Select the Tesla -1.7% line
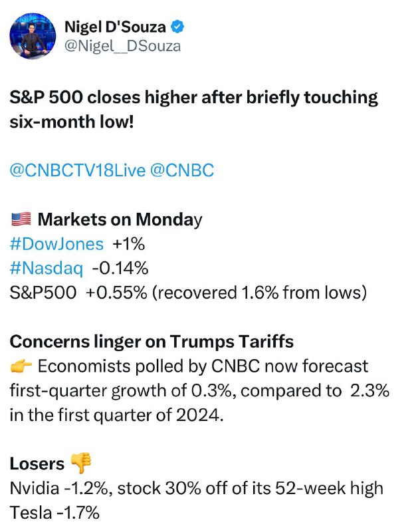This screenshot has height=532, width=412. pos(54,513)
